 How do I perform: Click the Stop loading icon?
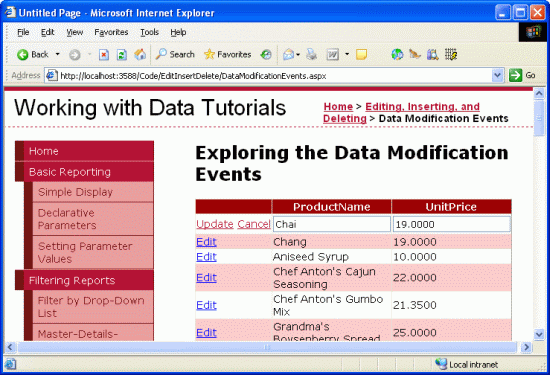[x=104, y=55]
